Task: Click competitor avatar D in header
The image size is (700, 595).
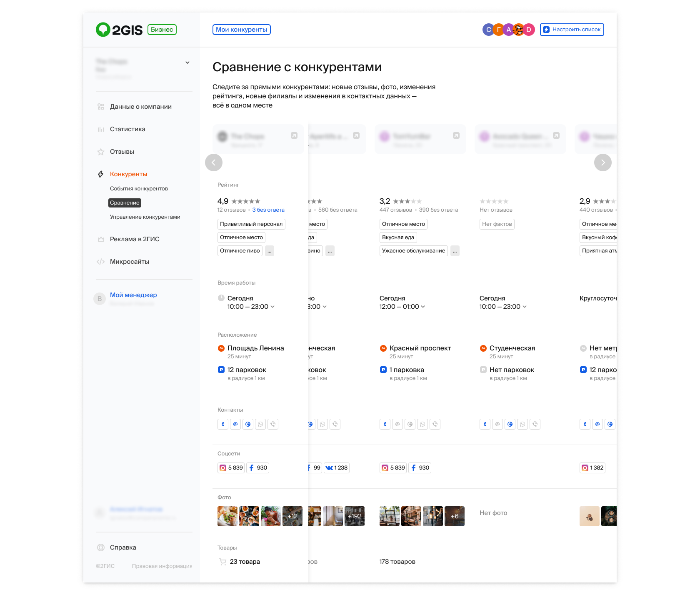Action: [x=529, y=30]
